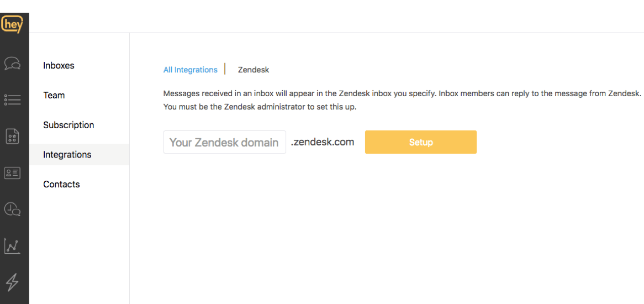Click the 'Messages received in an inbox' text
644x304 pixels.
402,93
